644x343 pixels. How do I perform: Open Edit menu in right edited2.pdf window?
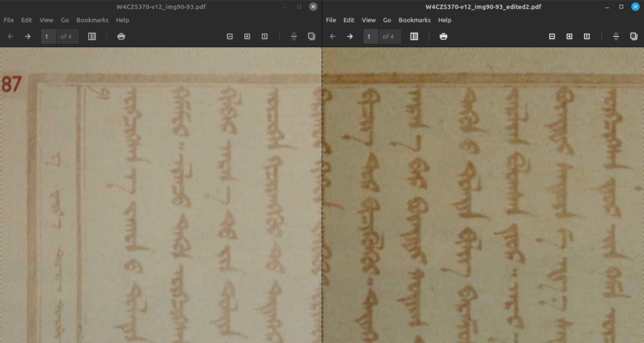tap(348, 20)
